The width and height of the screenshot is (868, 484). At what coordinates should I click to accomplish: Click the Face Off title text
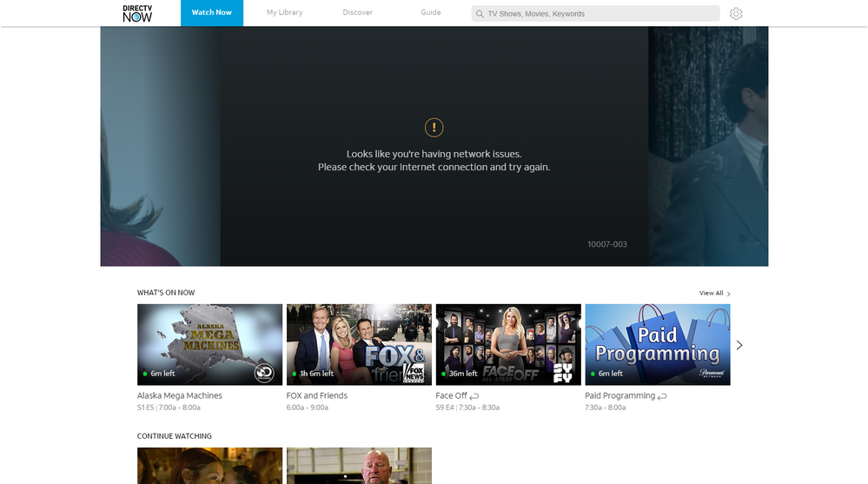click(x=451, y=395)
